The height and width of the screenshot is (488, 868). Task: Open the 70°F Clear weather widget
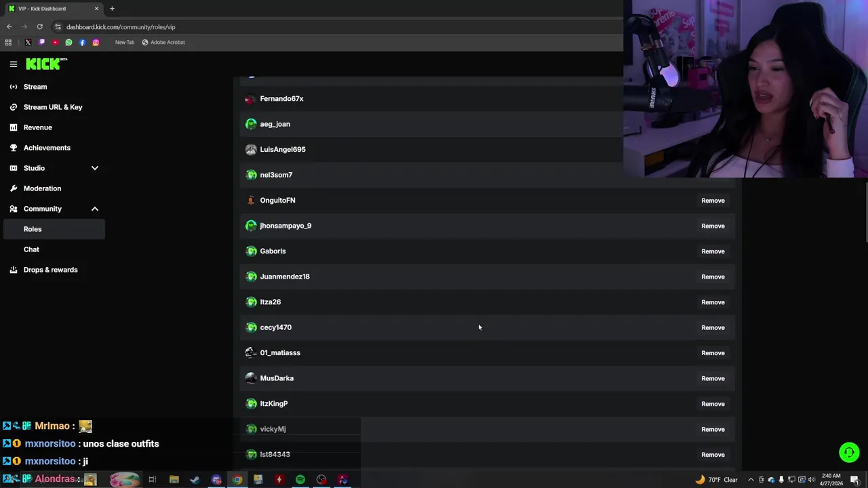click(718, 480)
